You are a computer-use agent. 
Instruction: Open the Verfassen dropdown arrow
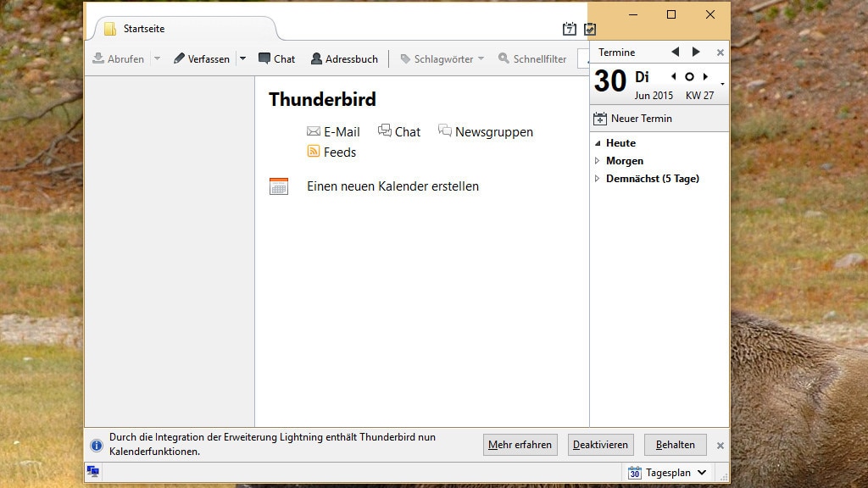point(242,58)
